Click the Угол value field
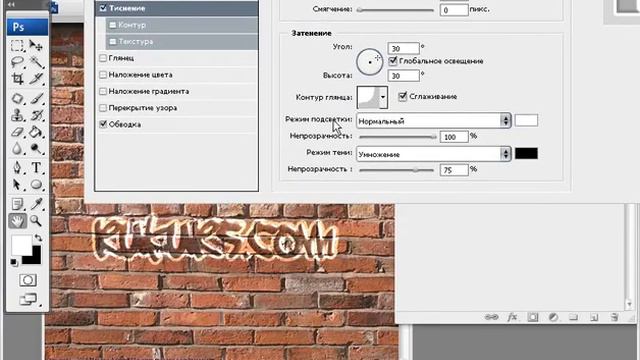Viewport: 640px width, 360px height. tap(403, 49)
